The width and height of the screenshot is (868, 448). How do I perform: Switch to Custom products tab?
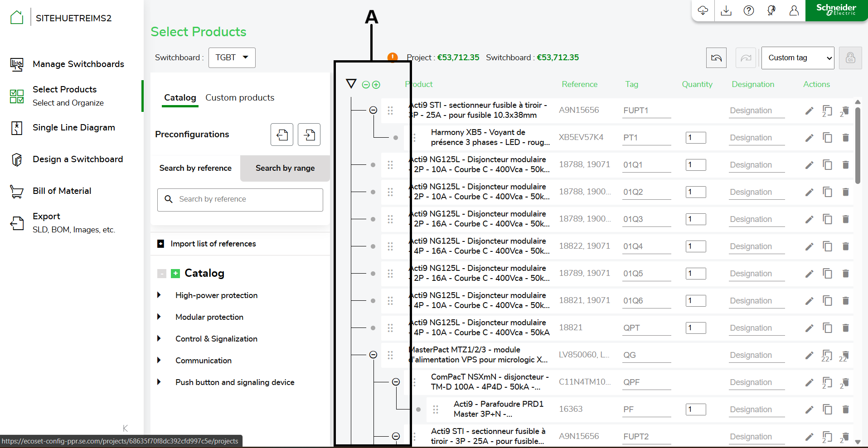tap(240, 97)
